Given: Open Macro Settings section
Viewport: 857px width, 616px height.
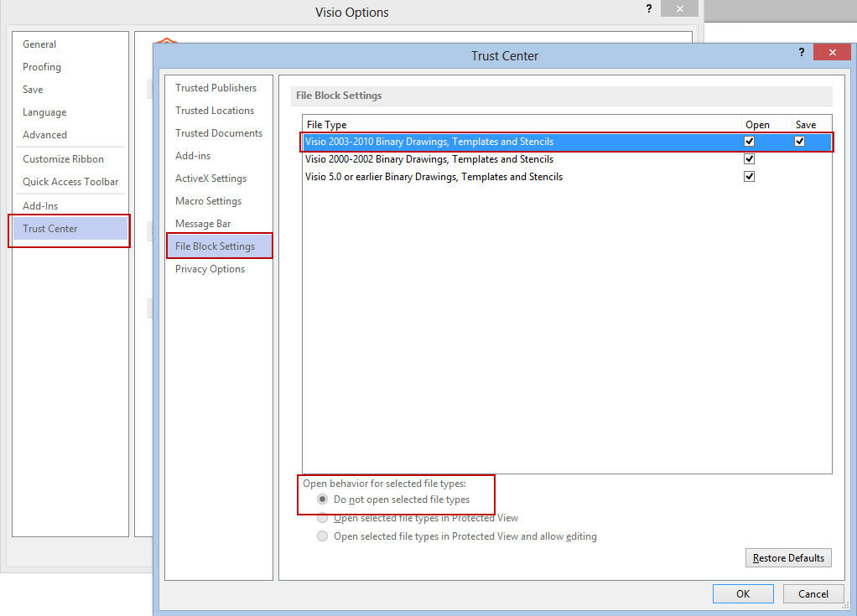Looking at the screenshot, I should [x=208, y=201].
